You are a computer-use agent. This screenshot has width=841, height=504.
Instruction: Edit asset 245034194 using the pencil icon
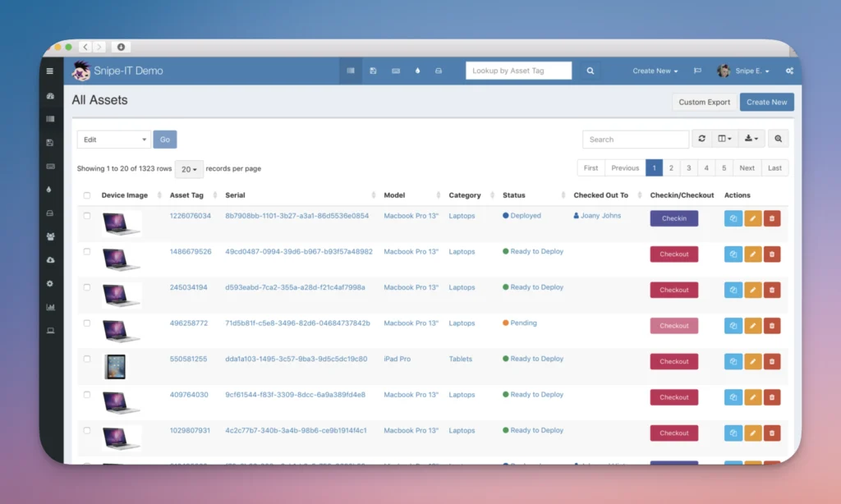coord(752,290)
